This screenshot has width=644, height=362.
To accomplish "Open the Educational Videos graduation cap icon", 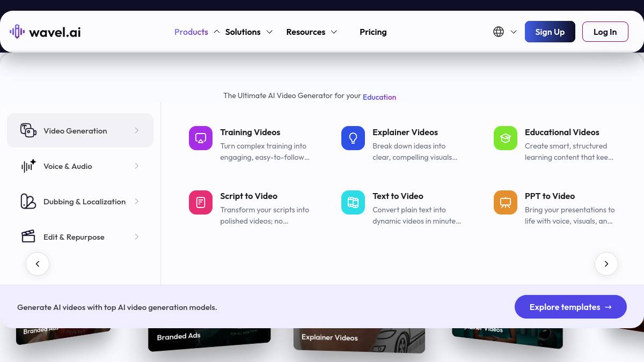I will tap(506, 138).
